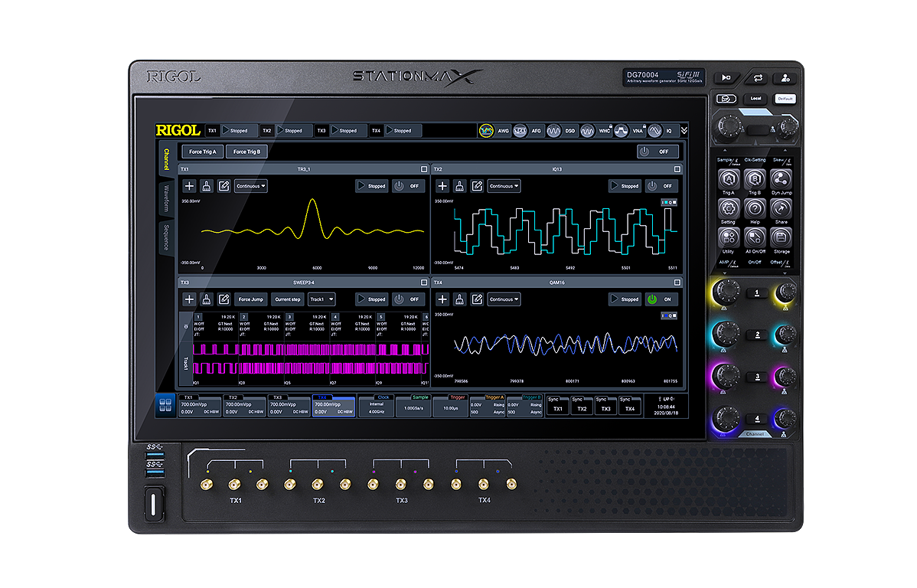
Task: Open the edit pencil icon in TX1 panel
Action: [x=224, y=186]
